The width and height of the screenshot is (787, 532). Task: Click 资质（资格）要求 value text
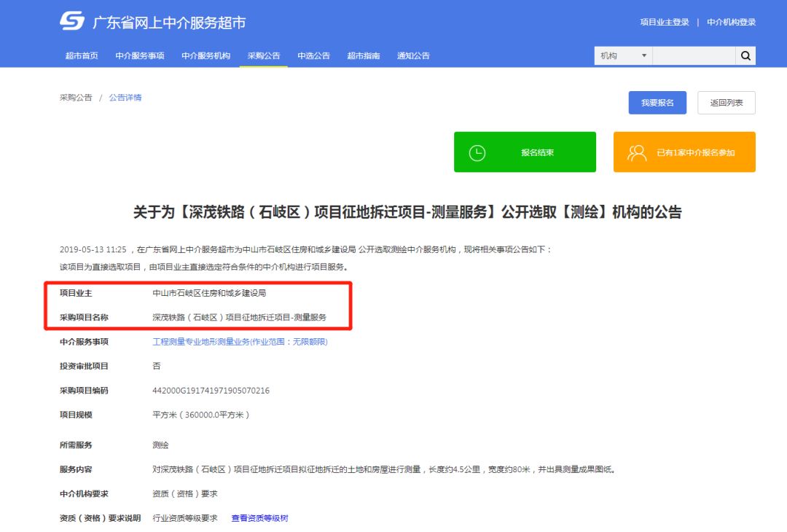pos(184,494)
